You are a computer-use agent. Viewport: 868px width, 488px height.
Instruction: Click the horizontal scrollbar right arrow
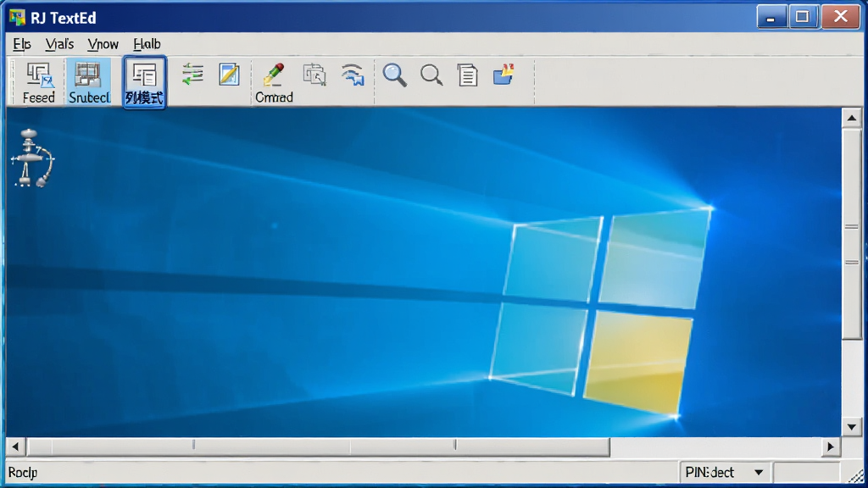[831, 446]
